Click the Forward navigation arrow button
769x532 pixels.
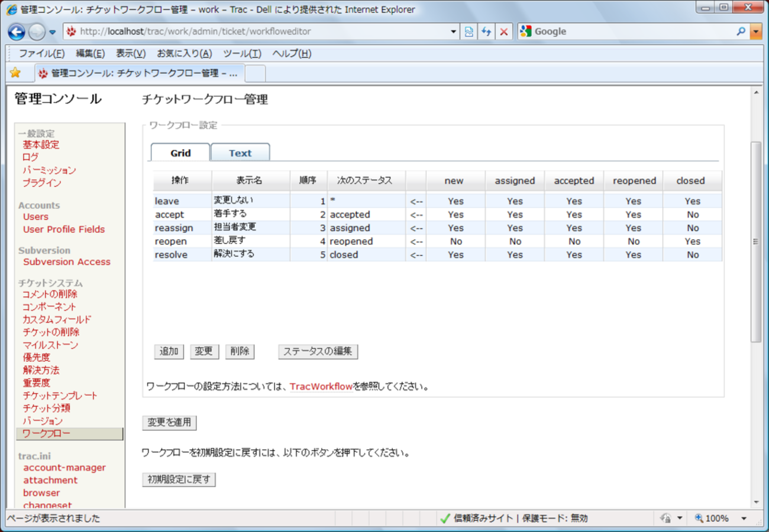tap(36, 32)
